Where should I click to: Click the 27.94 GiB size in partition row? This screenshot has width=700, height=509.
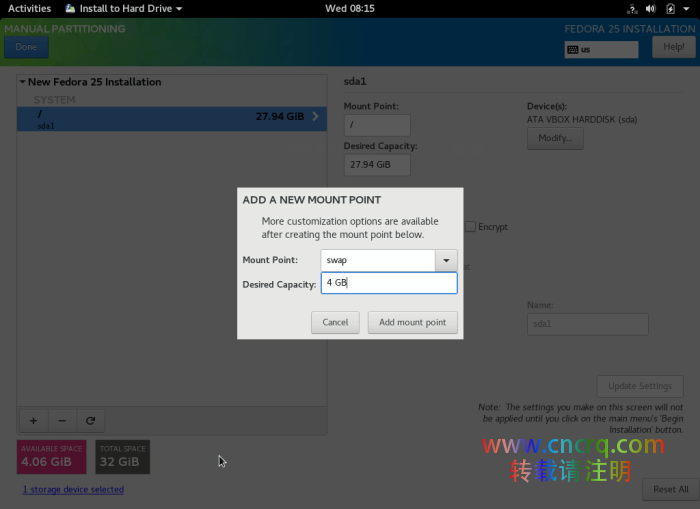coord(280,117)
